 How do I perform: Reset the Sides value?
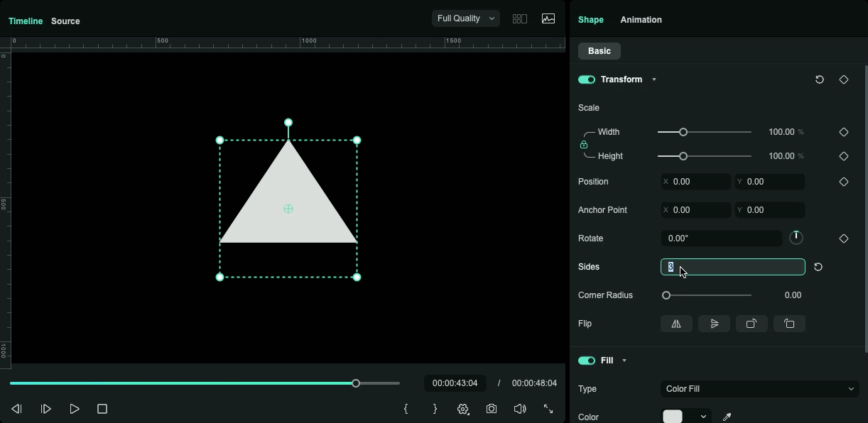[818, 267]
